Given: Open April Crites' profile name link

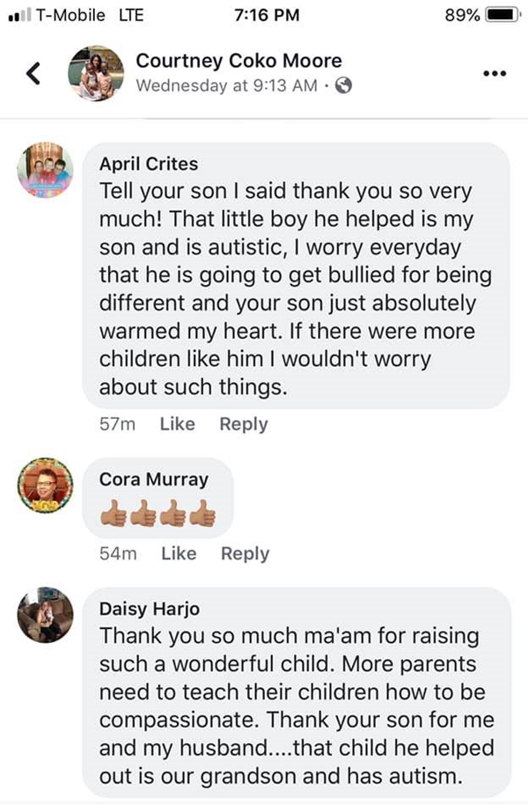Looking at the screenshot, I should 148,164.
